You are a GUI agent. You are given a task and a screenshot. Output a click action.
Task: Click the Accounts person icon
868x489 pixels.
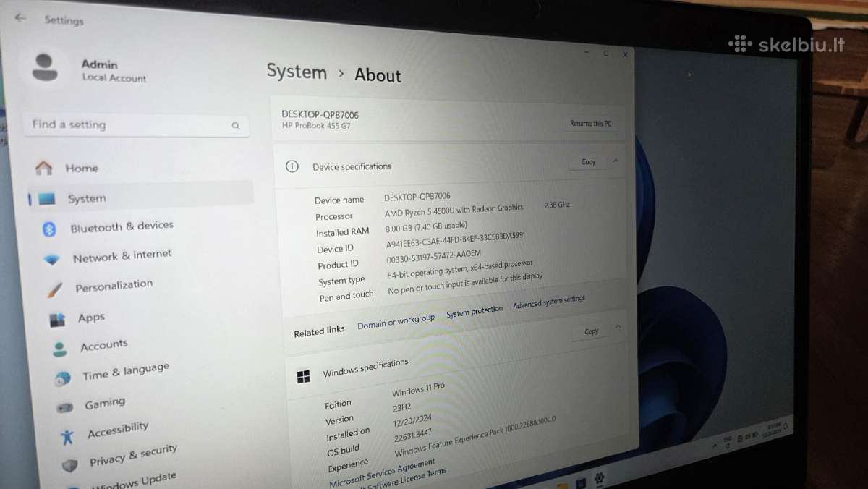coord(60,349)
